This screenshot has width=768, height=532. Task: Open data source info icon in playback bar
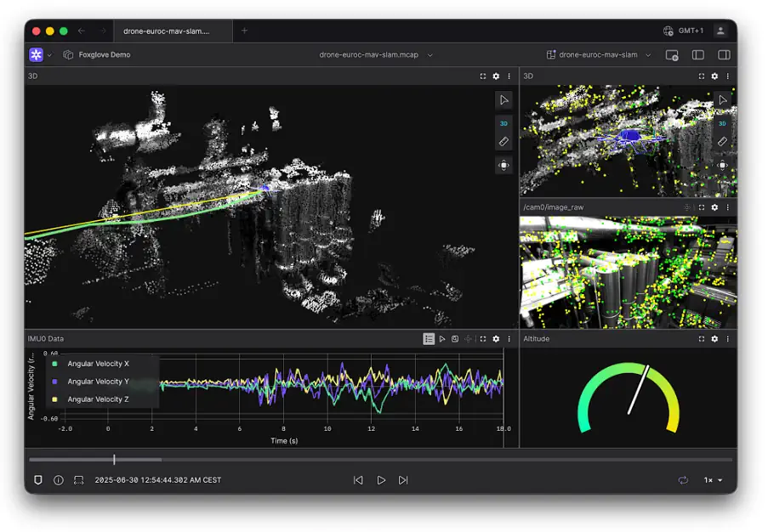tap(58, 480)
